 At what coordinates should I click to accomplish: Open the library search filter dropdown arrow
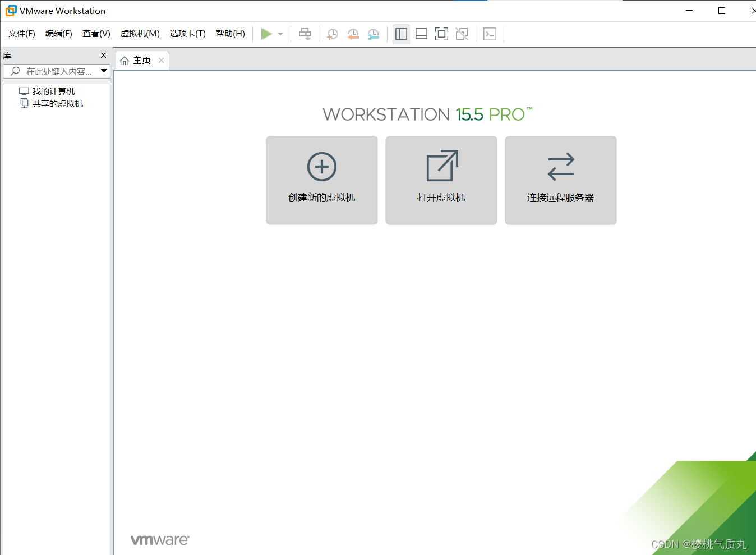(104, 71)
